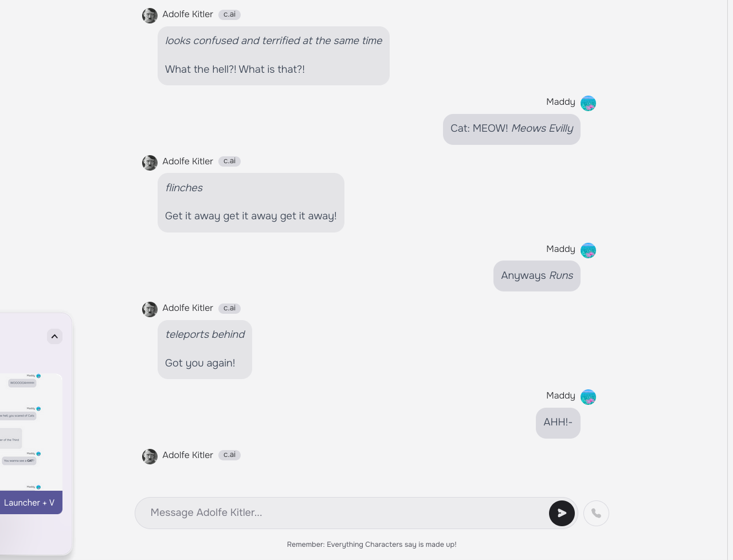733x560 pixels.
Task: Click Adolfe Kitler avatar above the 'looks confused' message
Action: point(150,15)
